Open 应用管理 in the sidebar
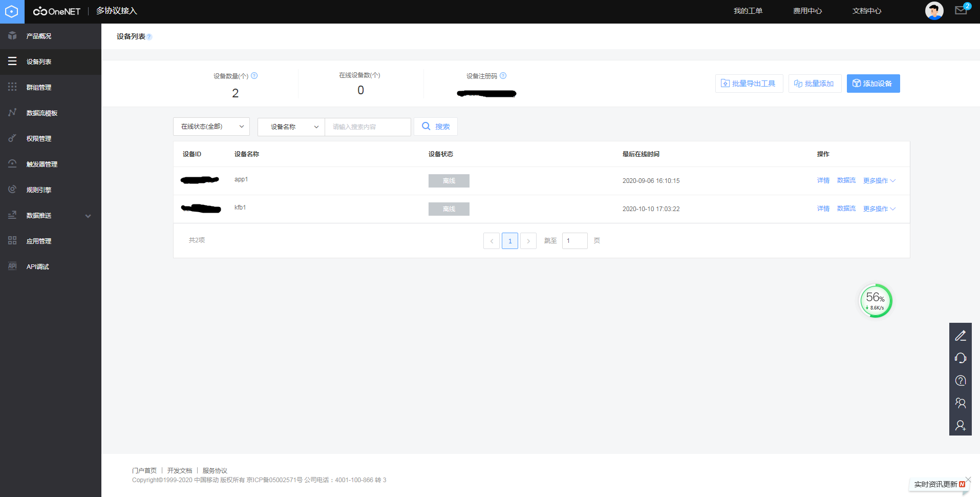This screenshot has width=980, height=497. (51, 241)
